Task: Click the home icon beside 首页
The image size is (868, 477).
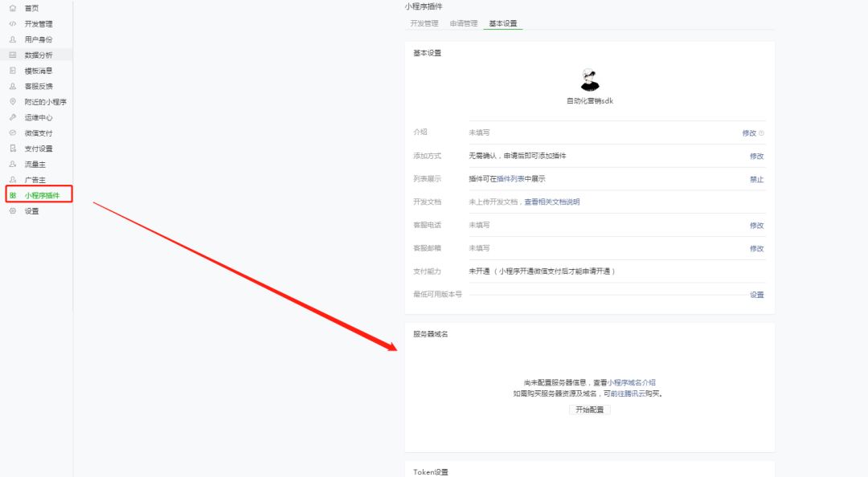Action: (13, 8)
